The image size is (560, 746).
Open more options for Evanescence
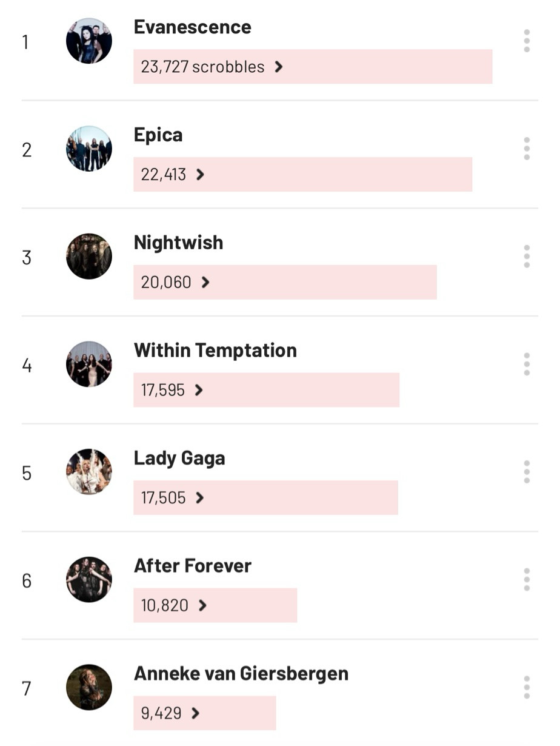pyautogui.click(x=527, y=41)
